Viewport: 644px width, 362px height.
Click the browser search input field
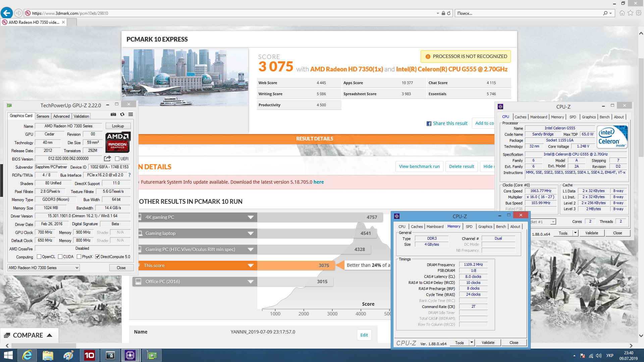[x=528, y=13]
